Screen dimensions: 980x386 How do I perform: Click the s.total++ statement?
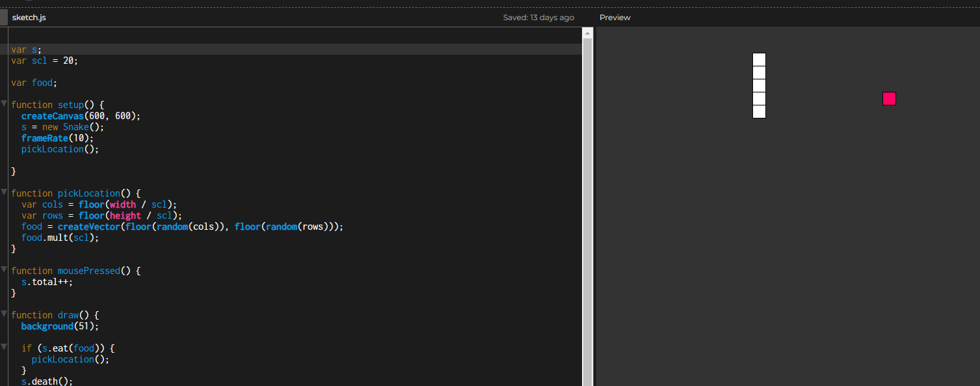pos(47,282)
